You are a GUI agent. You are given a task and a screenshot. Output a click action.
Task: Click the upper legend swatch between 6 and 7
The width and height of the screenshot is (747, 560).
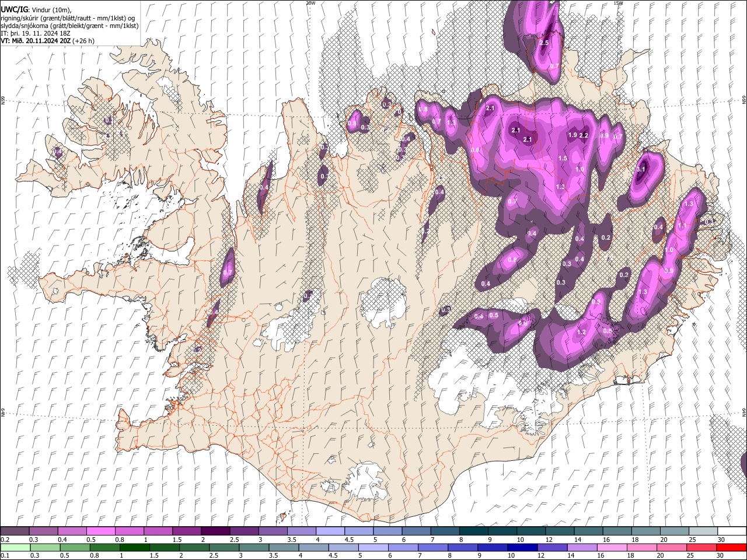tap(416, 531)
